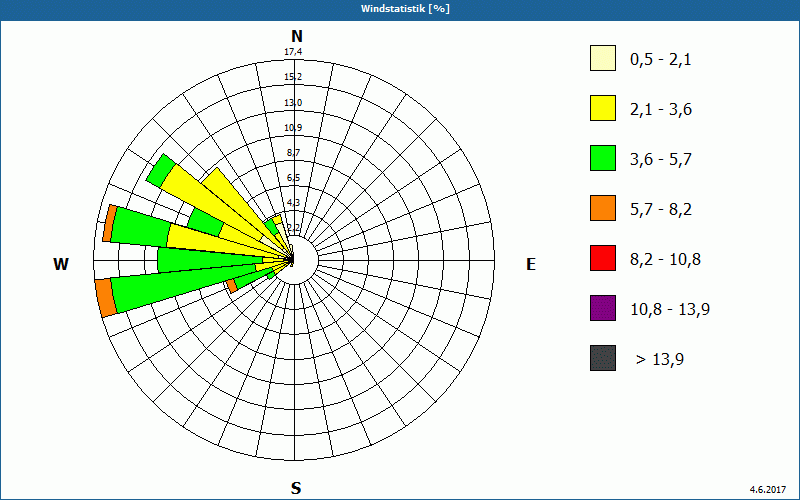The width and height of the screenshot is (800, 500).
Task: Click the '6,5' ring scale value
Action: click(293, 178)
